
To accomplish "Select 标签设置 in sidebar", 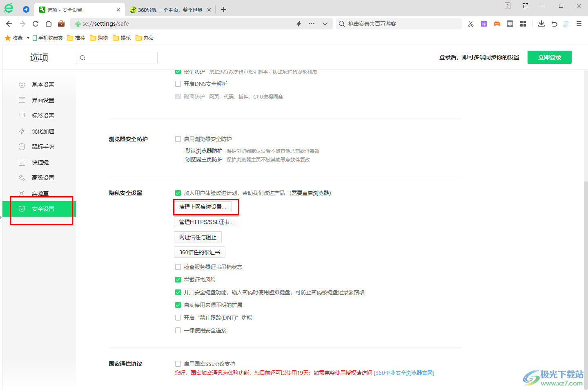I will pos(39,116).
